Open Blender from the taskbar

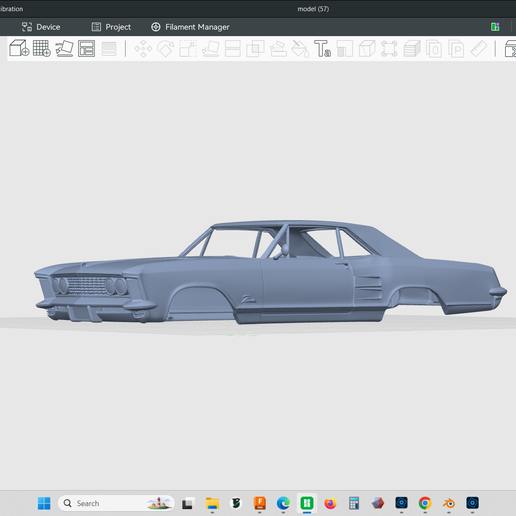click(x=449, y=503)
